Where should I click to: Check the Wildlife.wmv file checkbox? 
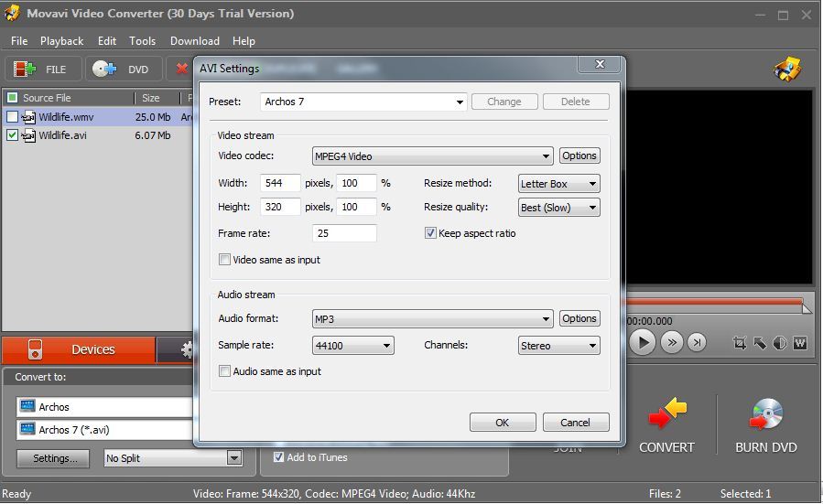12,117
